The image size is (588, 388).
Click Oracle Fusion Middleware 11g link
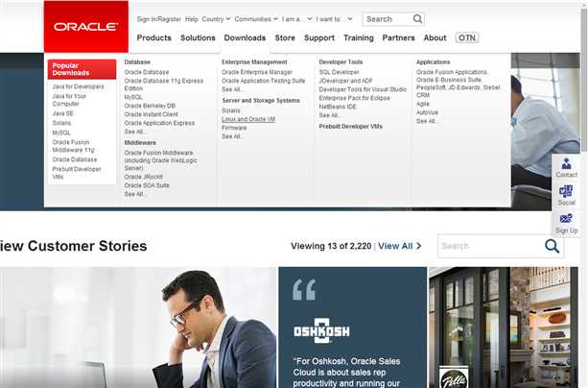tap(73, 146)
